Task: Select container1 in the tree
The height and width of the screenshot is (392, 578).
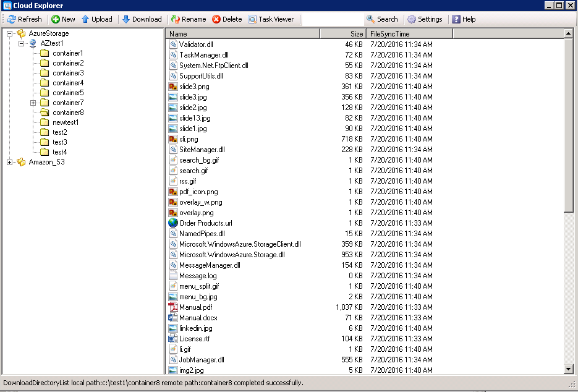Action: [x=68, y=53]
